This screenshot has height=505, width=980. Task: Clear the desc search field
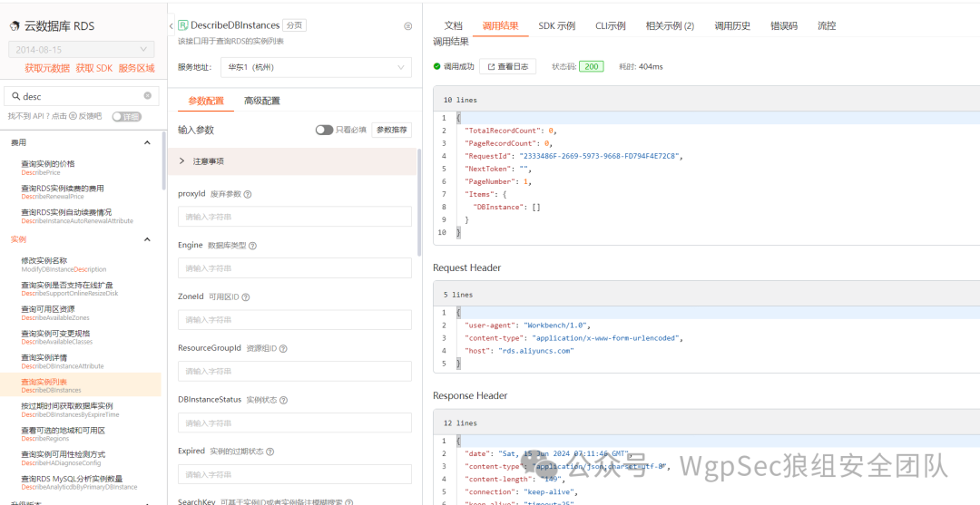148,96
